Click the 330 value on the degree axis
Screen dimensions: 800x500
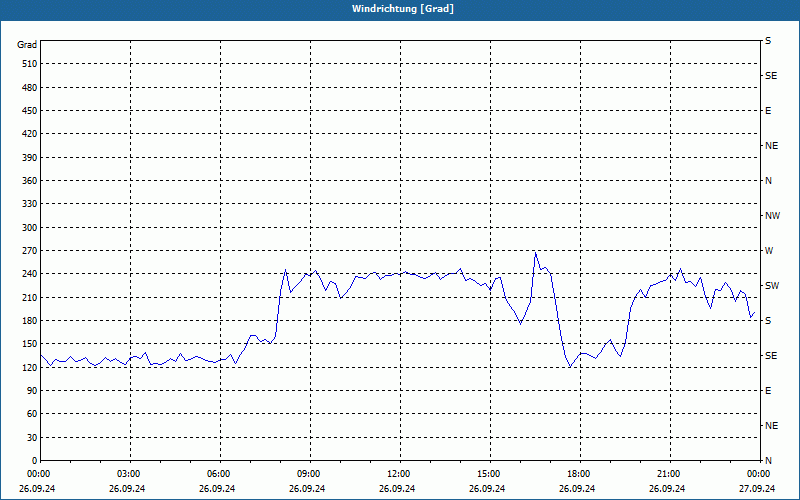(30, 204)
